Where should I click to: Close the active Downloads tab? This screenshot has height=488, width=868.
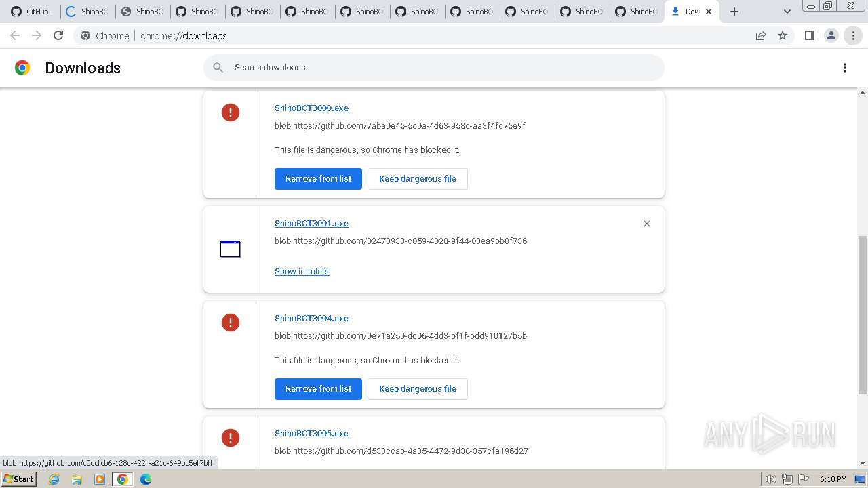click(x=709, y=12)
